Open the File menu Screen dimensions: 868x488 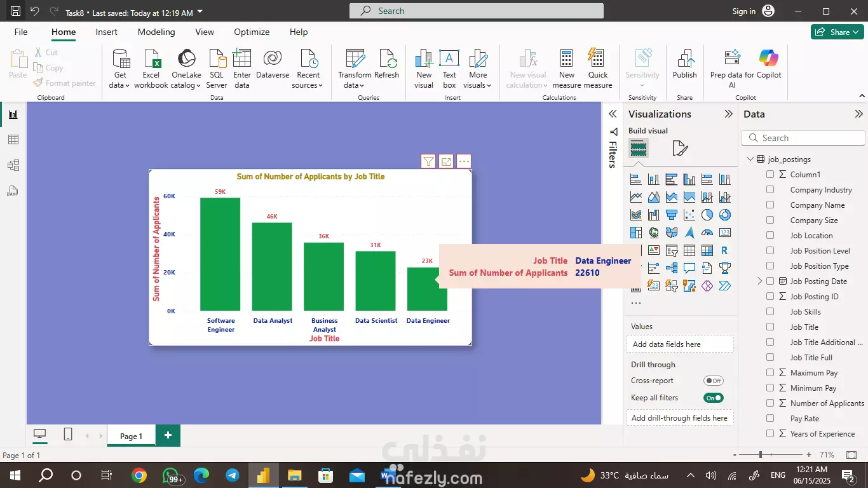(x=21, y=32)
